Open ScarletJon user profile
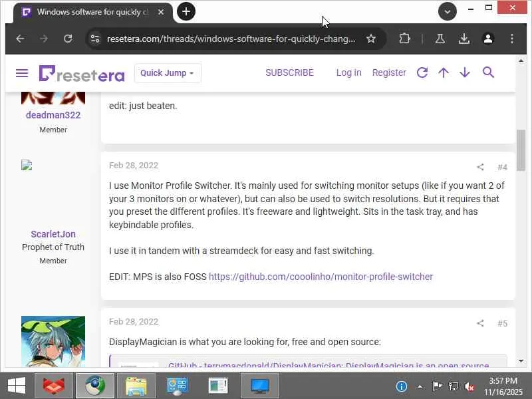Screen dimensions: 532x399 pyautogui.click(x=53, y=234)
